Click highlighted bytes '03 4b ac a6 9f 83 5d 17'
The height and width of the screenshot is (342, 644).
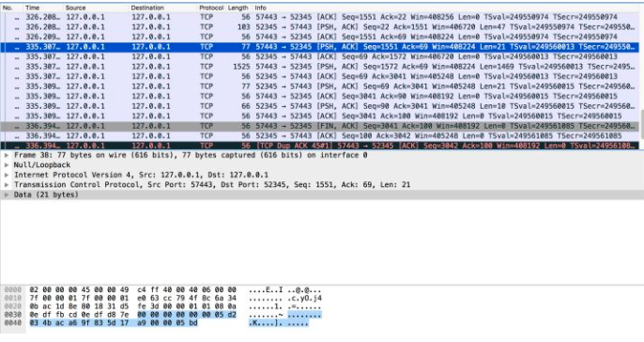[x=79, y=323]
